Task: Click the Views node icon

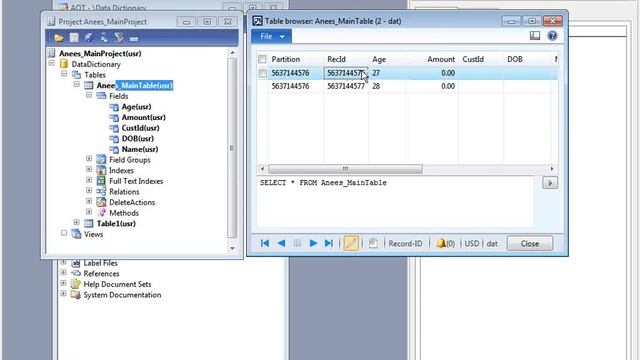Action: (76, 234)
